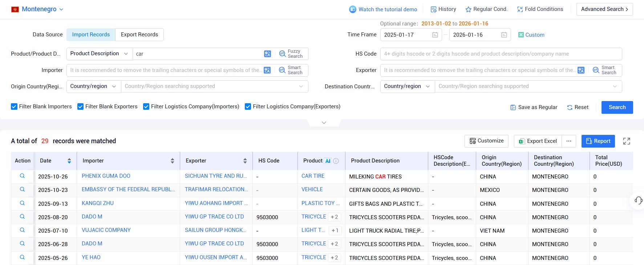644x265 pixels.
Task: Click Save as Regular
Action: 534,107
